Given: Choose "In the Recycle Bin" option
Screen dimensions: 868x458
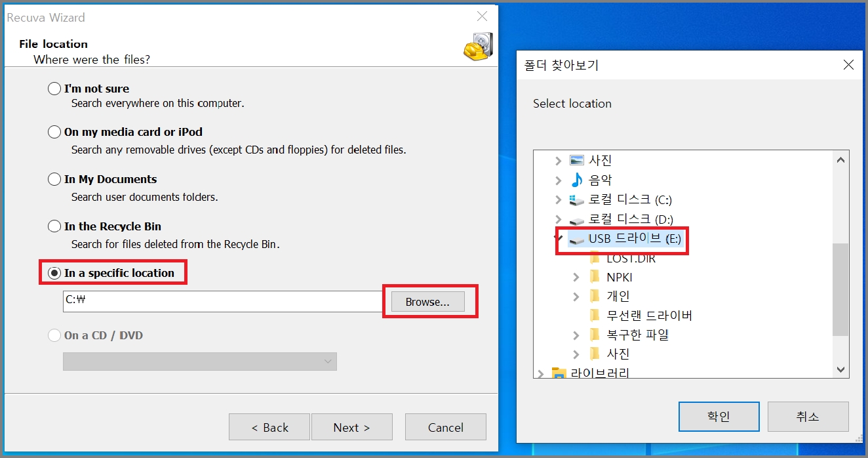Looking at the screenshot, I should pos(54,226).
